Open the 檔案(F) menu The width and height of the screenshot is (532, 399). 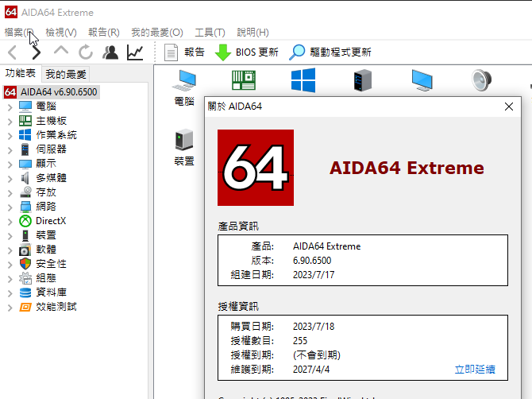tap(19, 33)
